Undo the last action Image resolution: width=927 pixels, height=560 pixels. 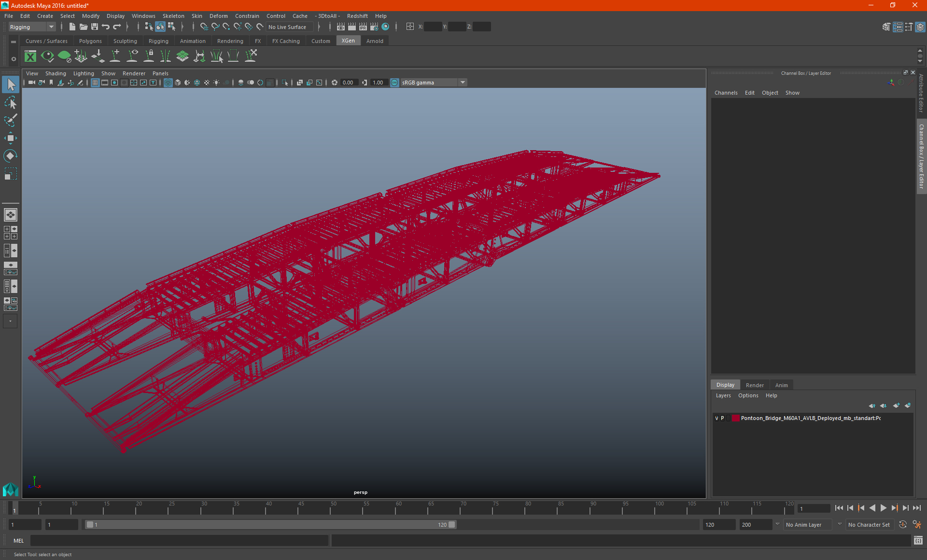pos(106,27)
